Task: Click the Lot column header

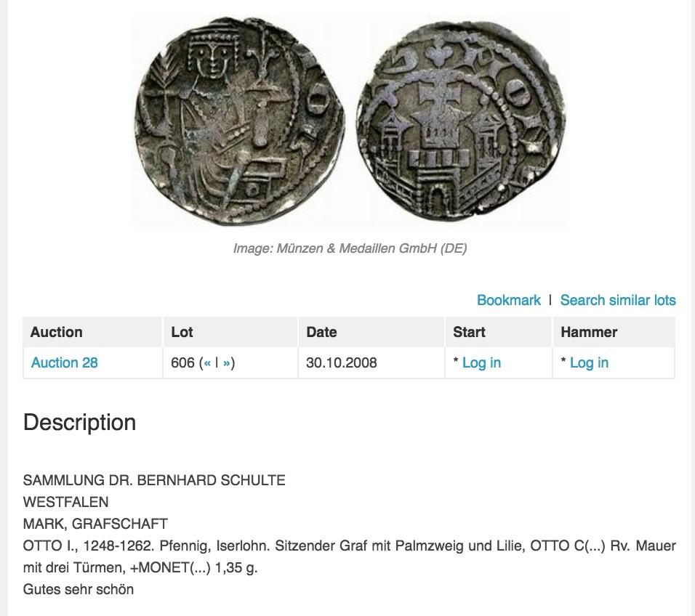Action: (x=182, y=332)
